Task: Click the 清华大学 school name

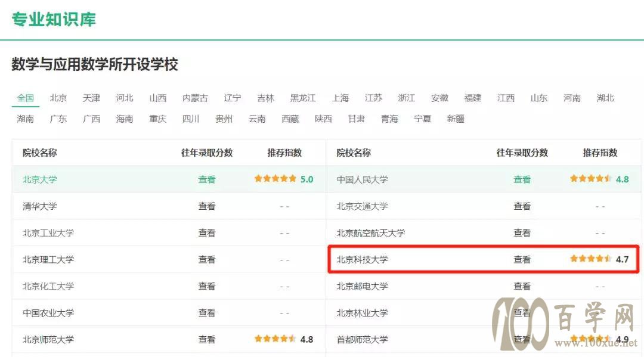Action: 40,206
